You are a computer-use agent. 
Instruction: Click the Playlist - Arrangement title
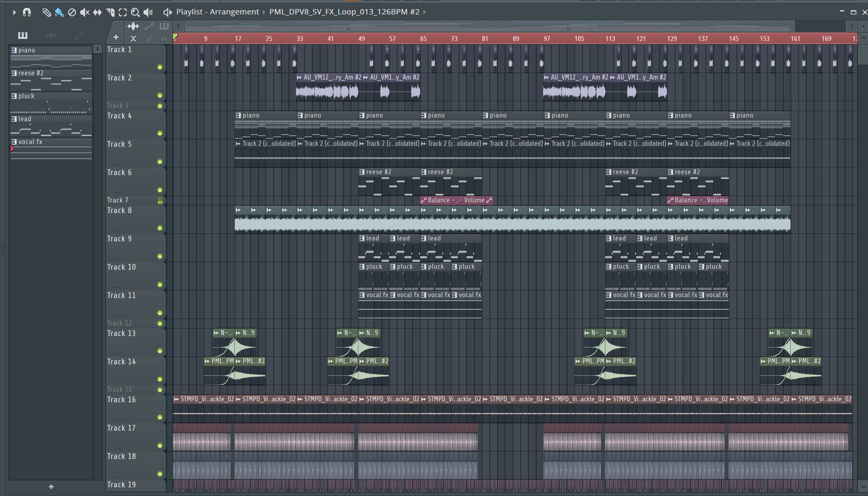pos(217,12)
